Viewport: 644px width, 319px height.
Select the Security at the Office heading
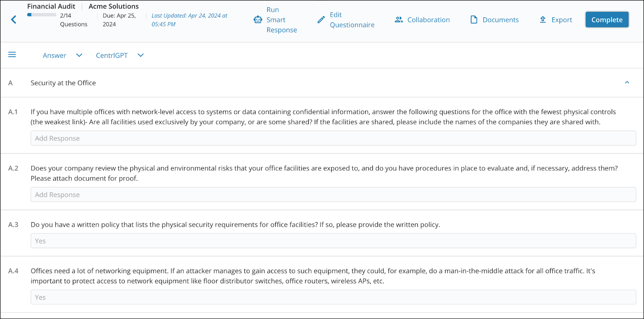pos(63,83)
